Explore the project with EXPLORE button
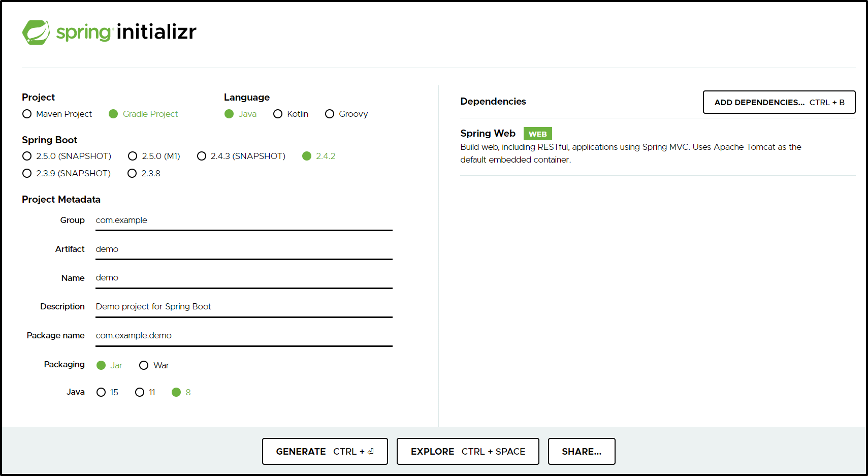Screen dimensions: 868x476 pos(468,451)
